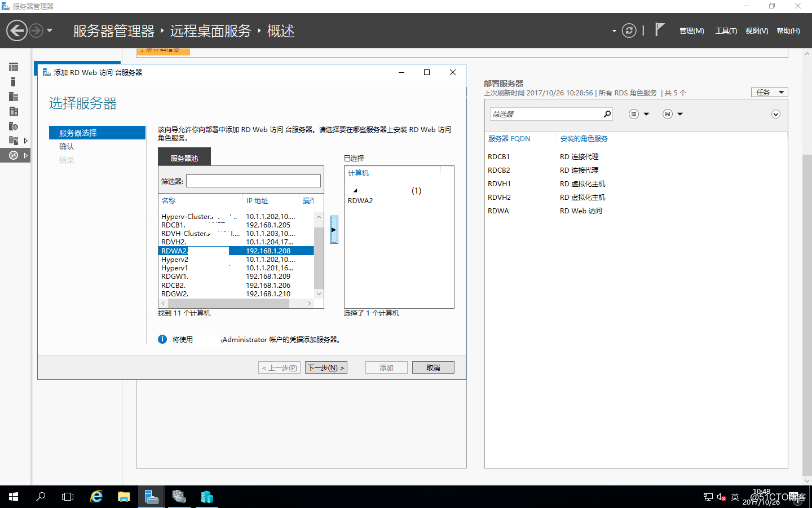This screenshot has width=812, height=508.
Task: Sort server pool by 名称 column
Action: click(x=169, y=200)
